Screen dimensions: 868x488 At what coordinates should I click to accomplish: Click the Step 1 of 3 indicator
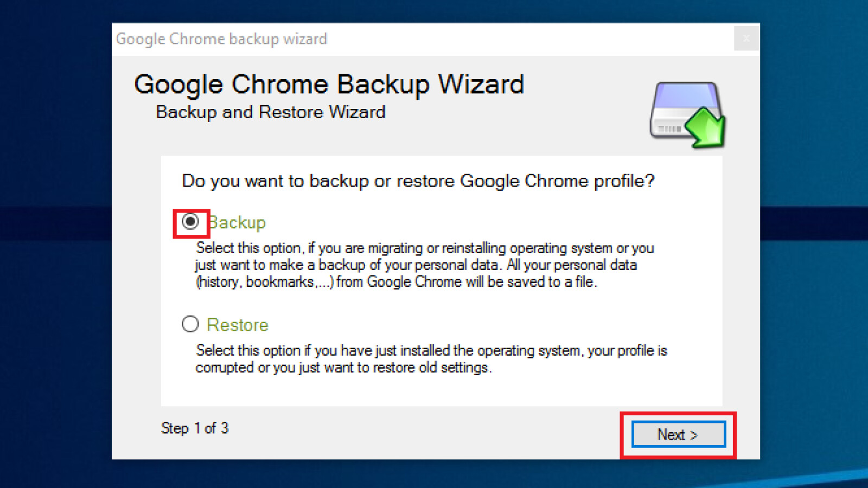(195, 428)
